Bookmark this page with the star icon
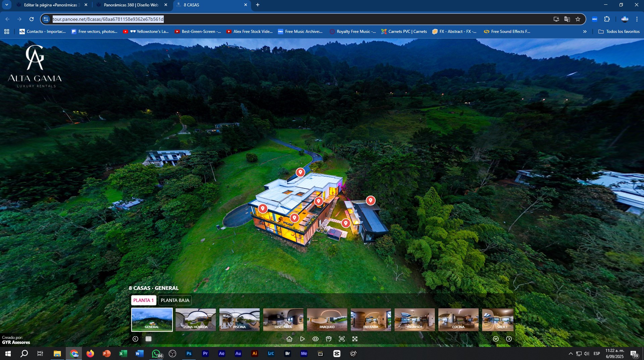 pyautogui.click(x=578, y=19)
